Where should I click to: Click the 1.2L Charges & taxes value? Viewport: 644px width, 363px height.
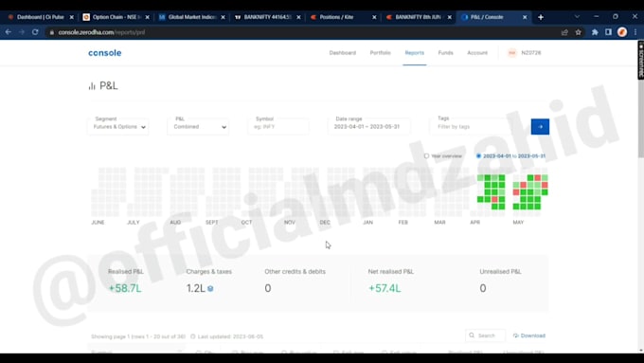[x=195, y=288]
